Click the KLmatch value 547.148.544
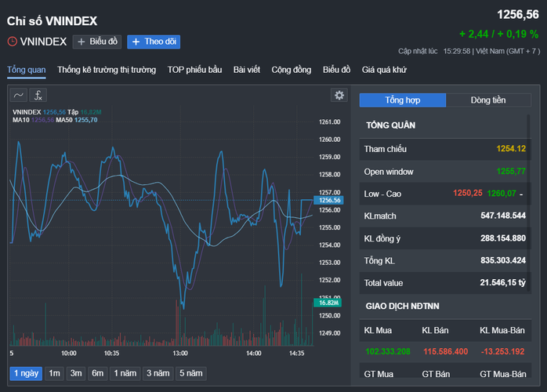This screenshot has height=392, width=547. tap(503, 216)
